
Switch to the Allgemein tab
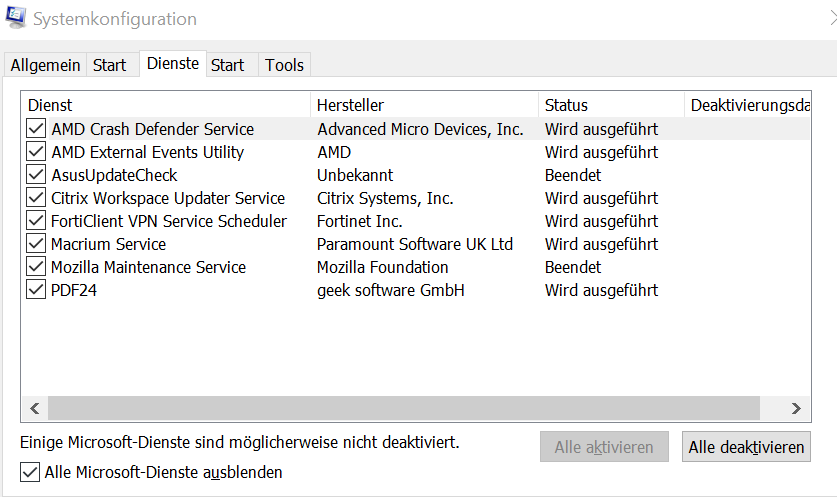(45, 65)
